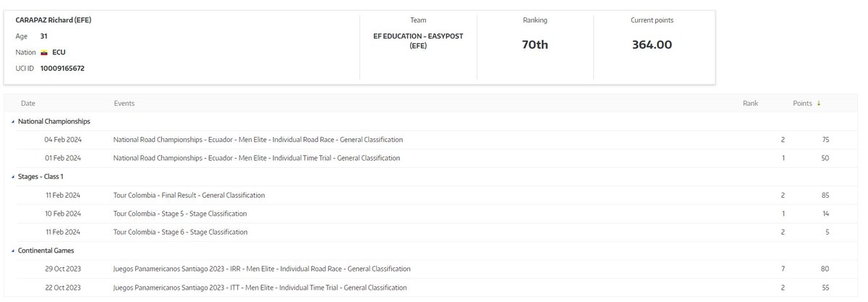Select the UCI ID 10009165672
The height and width of the screenshot is (302, 868).
(61, 68)
